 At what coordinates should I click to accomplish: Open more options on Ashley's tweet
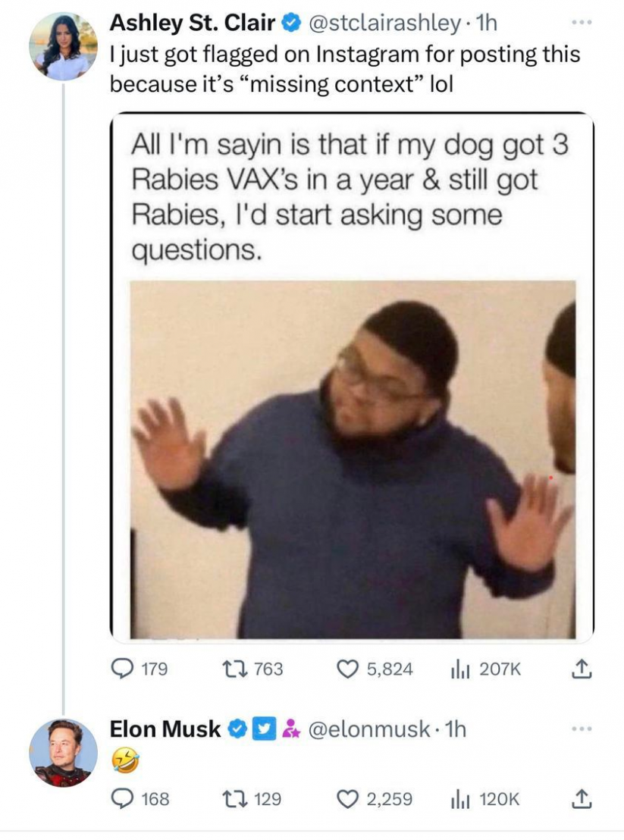[580, 24]
